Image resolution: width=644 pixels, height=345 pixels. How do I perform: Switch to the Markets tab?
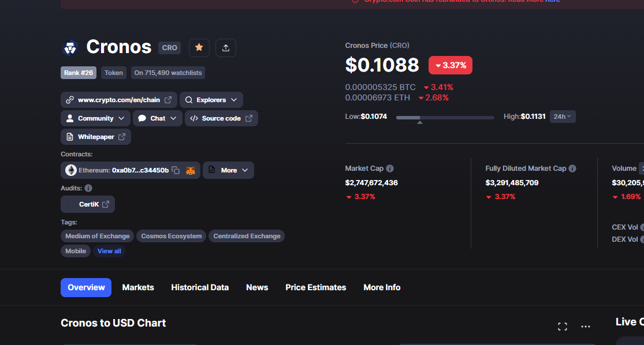pyautogui.click(x=138, y=287)
